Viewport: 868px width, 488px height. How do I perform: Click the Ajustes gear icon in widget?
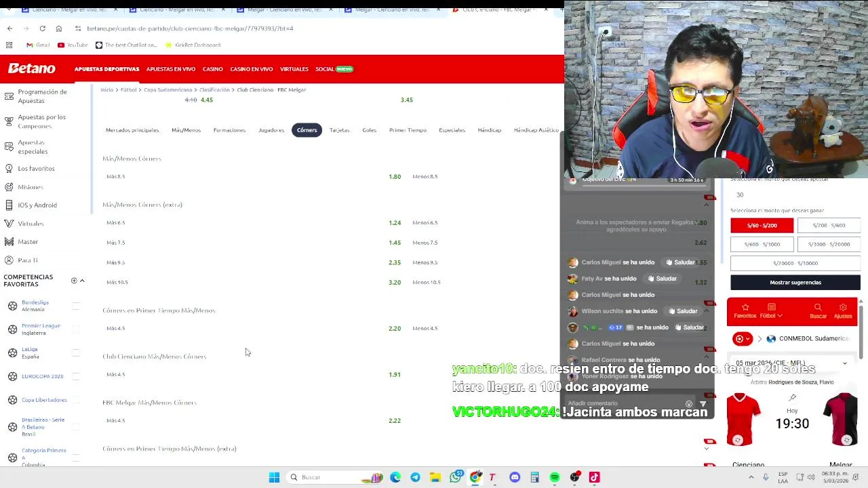coord(843,307)
